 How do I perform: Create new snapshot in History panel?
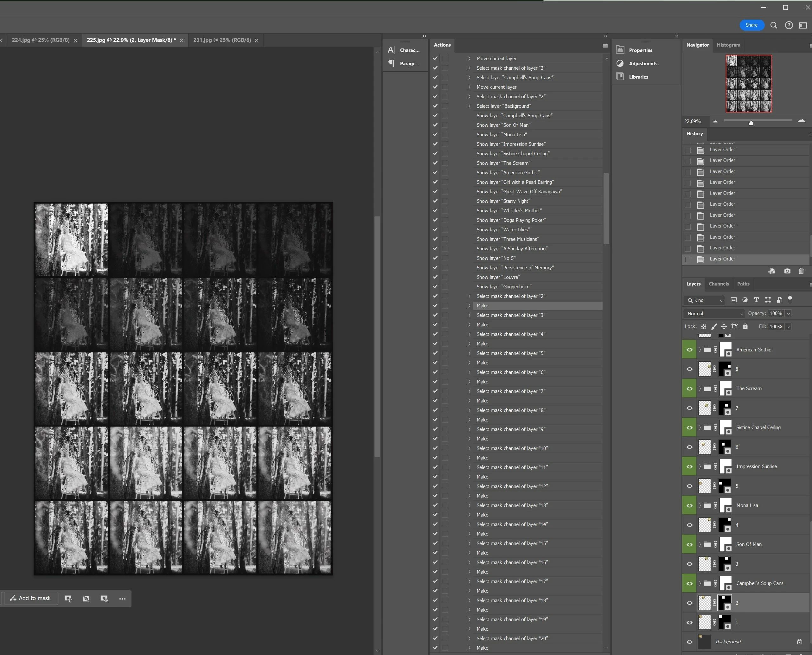coord(787,271)
